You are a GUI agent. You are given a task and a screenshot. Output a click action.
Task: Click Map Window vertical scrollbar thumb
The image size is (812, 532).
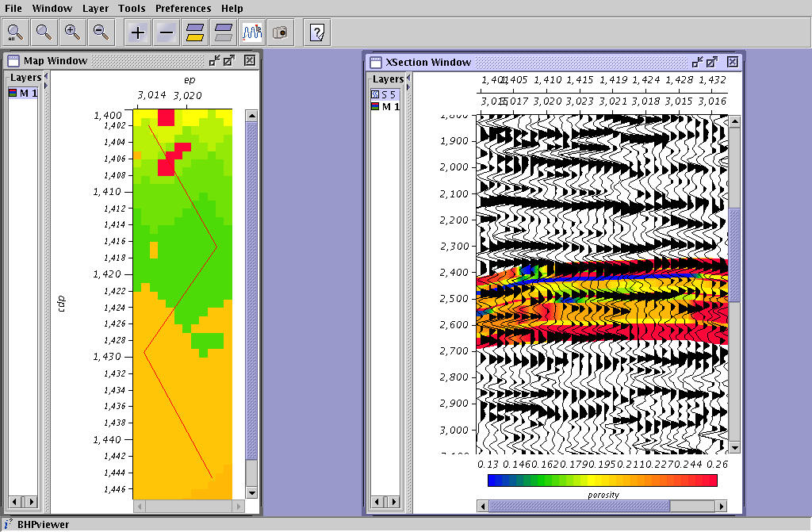pyautogui.click(x=251, y=291)
